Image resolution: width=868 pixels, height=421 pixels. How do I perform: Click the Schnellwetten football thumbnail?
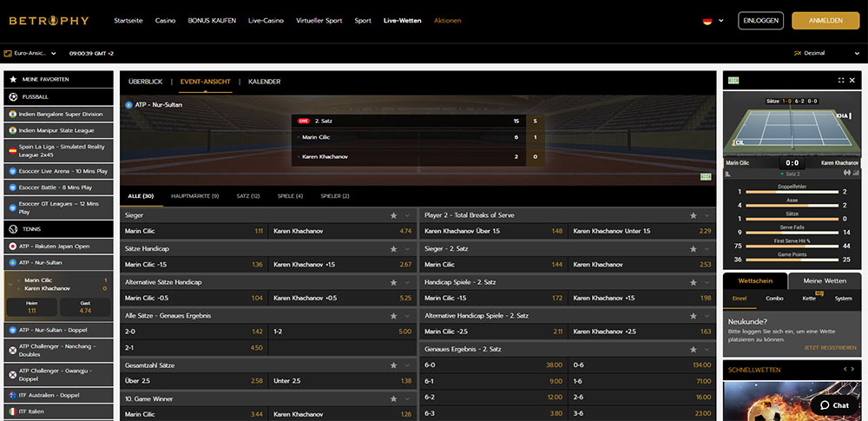click(792, 400)
